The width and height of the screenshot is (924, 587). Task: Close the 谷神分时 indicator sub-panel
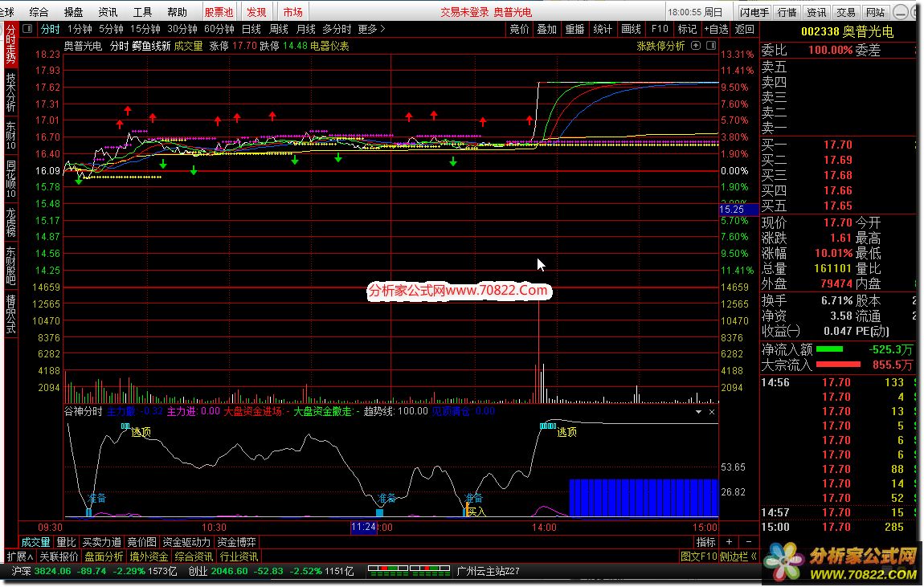click(712, 412)
